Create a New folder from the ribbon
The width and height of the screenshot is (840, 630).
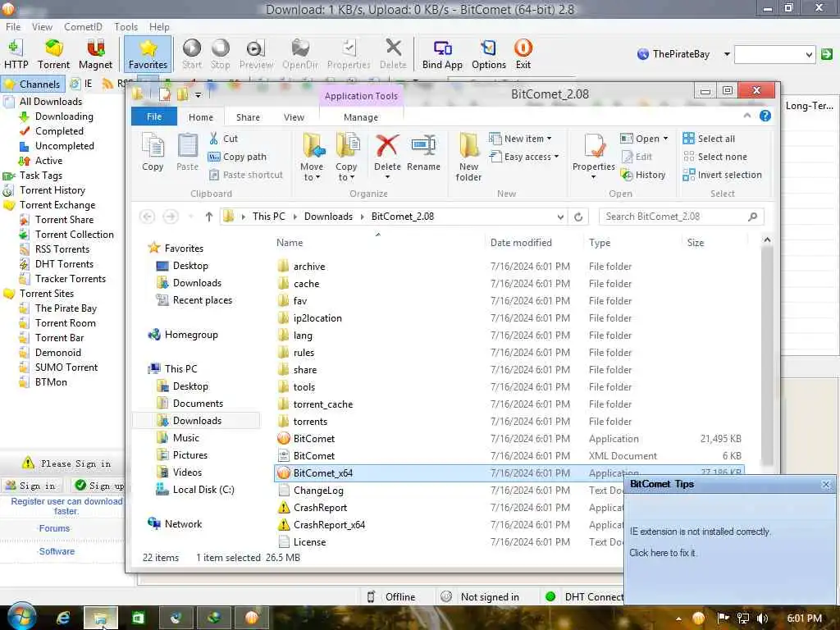tap(468, 157)
